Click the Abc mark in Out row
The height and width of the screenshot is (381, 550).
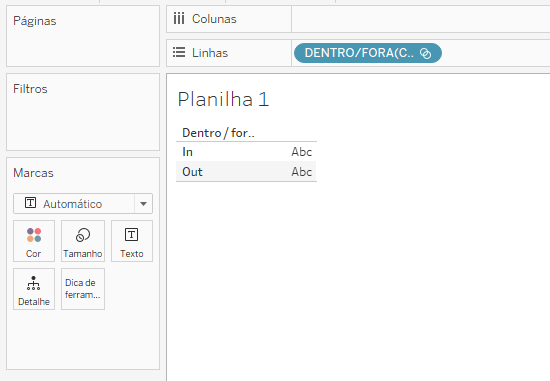[x=302, y=172]
